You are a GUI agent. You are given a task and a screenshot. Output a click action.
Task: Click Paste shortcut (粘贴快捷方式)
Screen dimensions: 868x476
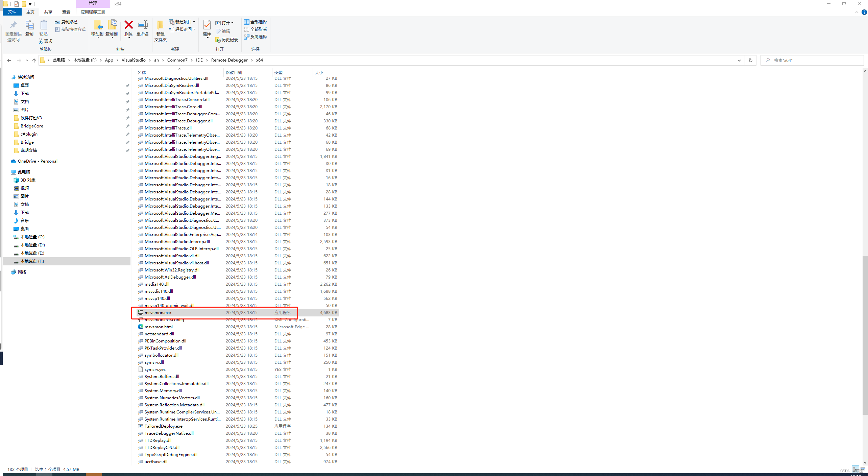click(70, 29)
